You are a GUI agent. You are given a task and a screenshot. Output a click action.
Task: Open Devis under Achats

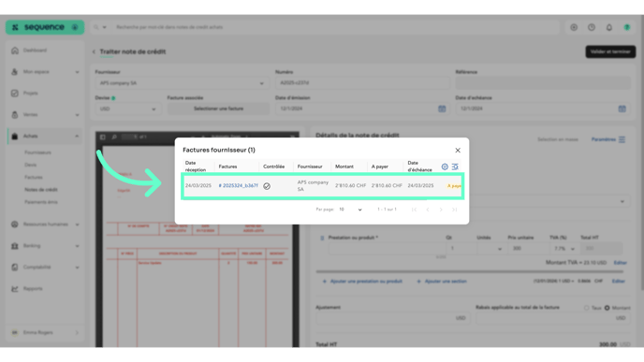coord(30,165)
